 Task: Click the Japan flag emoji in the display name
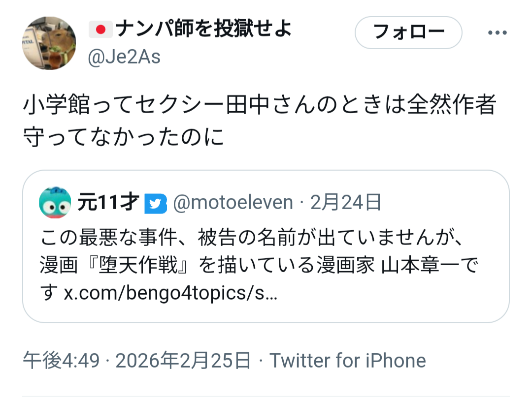[x=100, y=30]
